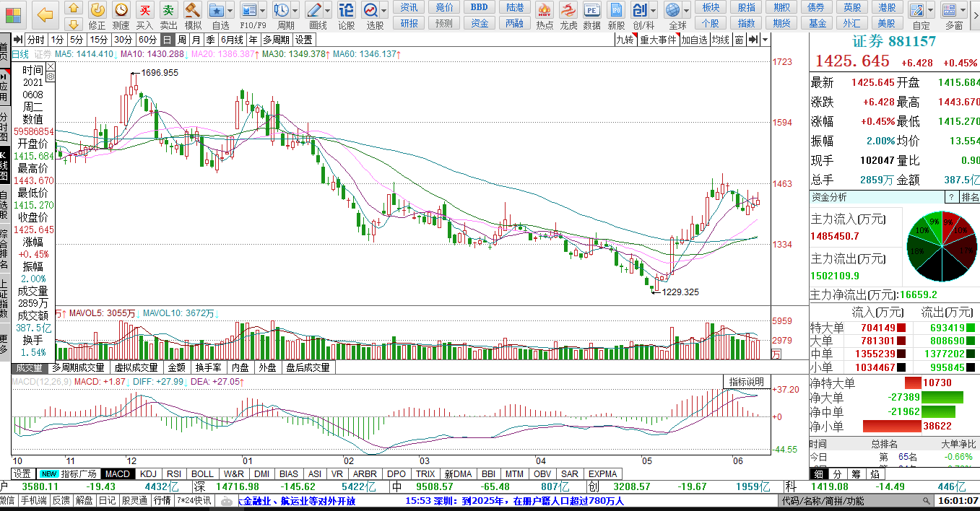Switch to the 60分 period tab
The height and width of the screenshot is (511, 980).
coord(147,40)
